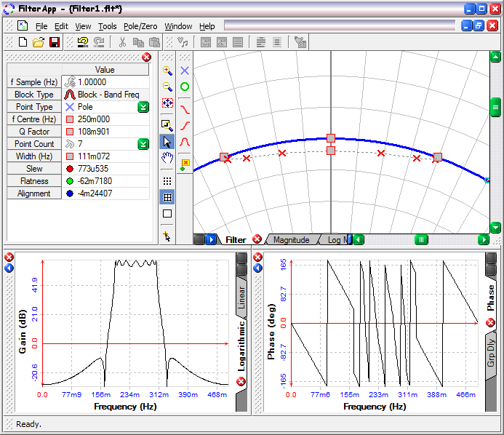
Task: Click the f Centre value 250m000
Action: point(94,119)
